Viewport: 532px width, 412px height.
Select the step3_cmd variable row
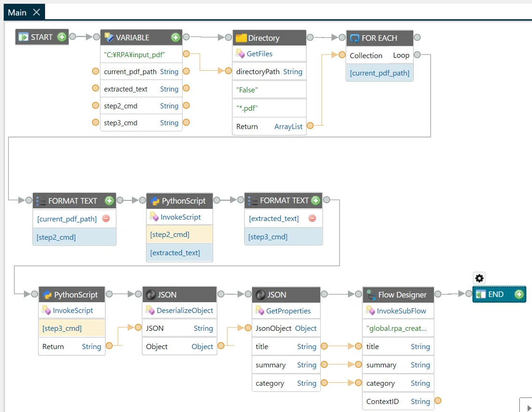click(x=141, y=123)
